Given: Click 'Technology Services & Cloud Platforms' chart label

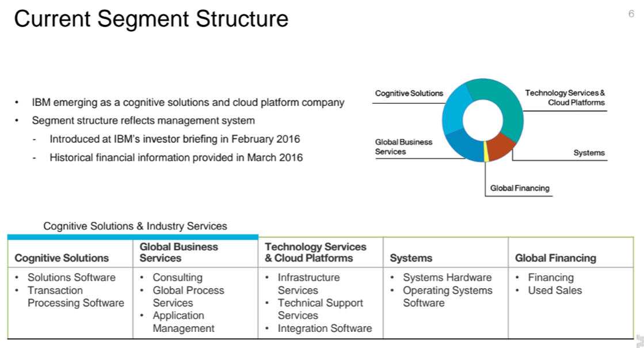Looking at the screenshot, I should coord(565,97).
